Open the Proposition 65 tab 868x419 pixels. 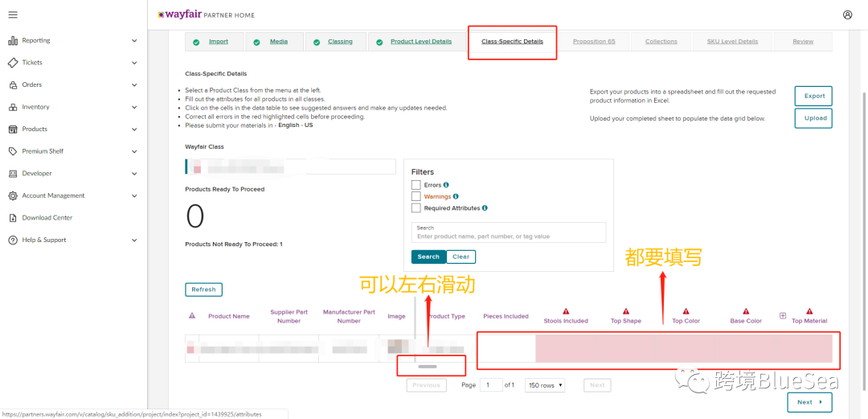[594, 42]
